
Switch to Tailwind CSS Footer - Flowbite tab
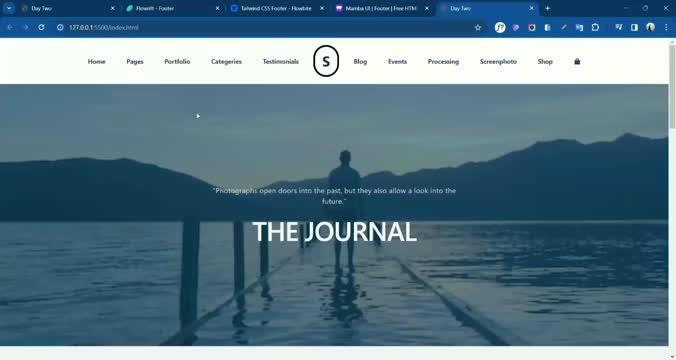pyautogui.click(x=277, y=8)
